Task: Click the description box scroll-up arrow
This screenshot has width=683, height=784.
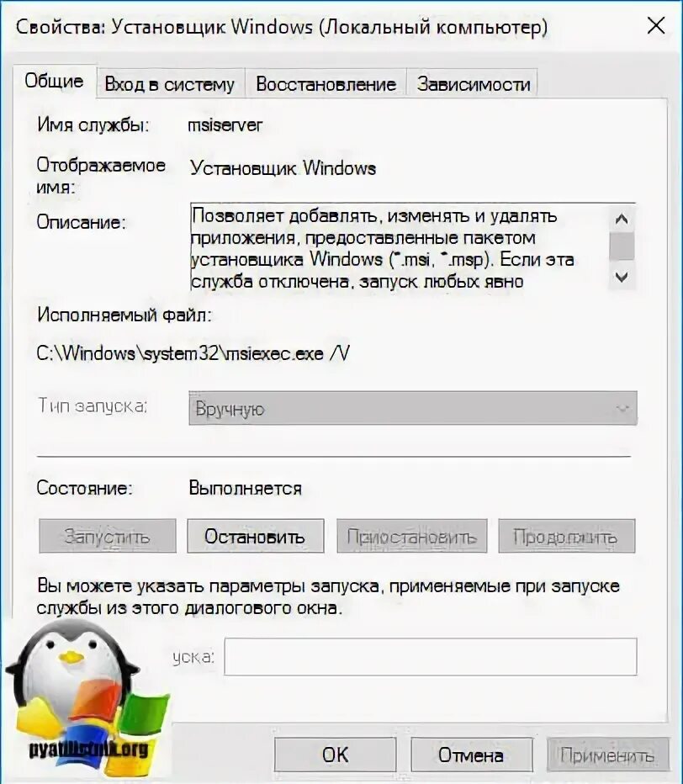Action: pos(622,219)
